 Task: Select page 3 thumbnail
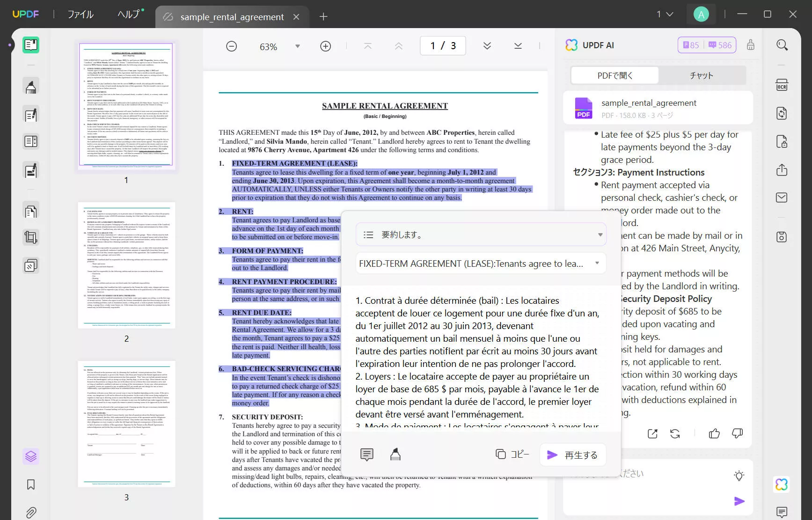[x=126, y=424]
